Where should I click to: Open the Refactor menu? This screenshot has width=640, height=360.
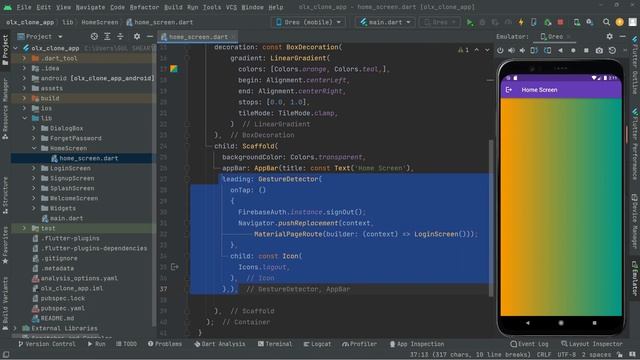pos(144,7)
